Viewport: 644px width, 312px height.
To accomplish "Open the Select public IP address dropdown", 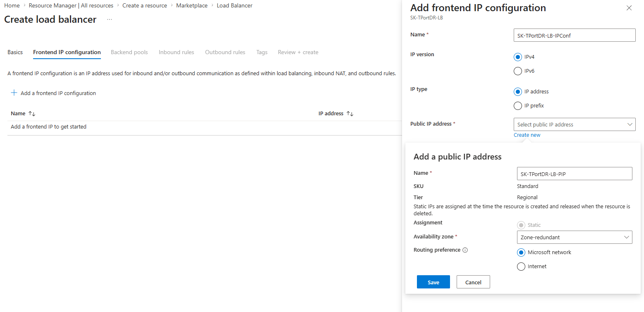I will coord(575,124).
